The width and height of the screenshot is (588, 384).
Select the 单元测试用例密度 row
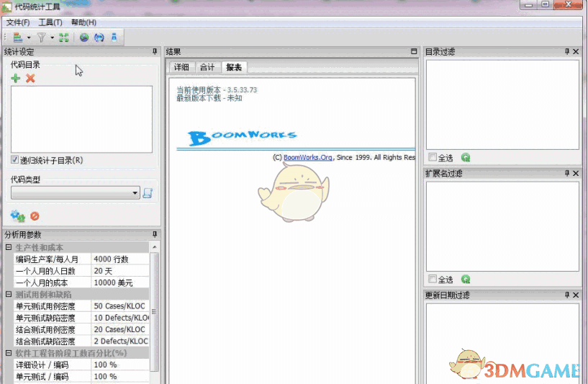(81, 306)
